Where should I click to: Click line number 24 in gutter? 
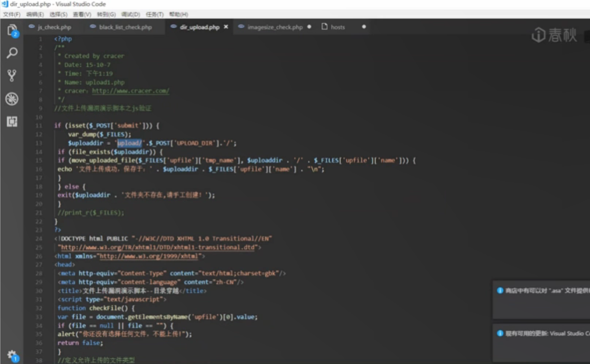click(x=39, y=239)
